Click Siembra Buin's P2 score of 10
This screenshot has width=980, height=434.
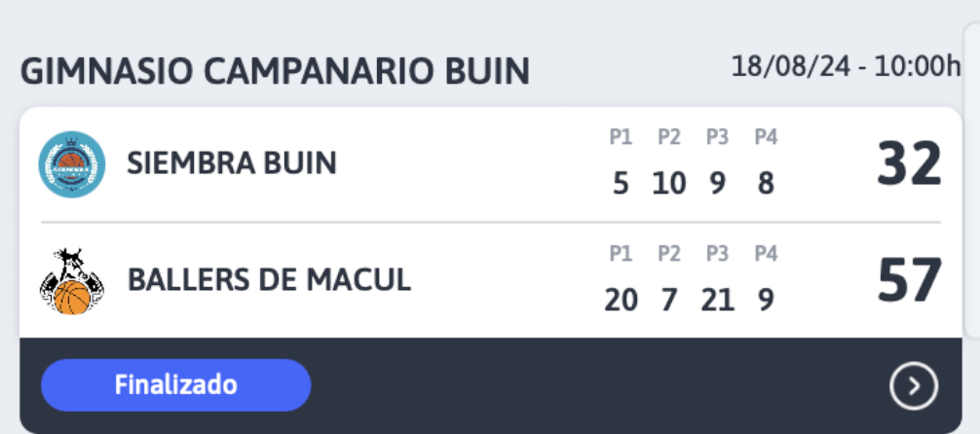[669, 184]
